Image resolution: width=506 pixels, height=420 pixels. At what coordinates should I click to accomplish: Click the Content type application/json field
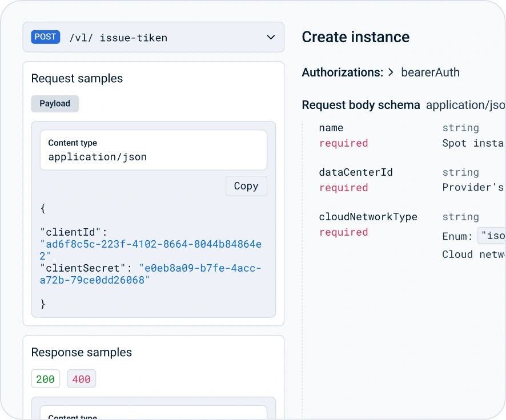[153, 150]
